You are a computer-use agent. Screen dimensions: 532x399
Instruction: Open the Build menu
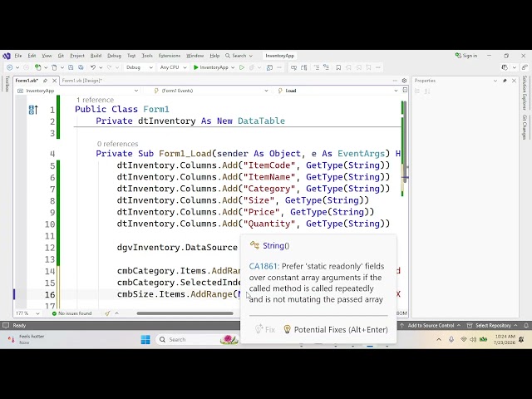click(x=96, y=56)
